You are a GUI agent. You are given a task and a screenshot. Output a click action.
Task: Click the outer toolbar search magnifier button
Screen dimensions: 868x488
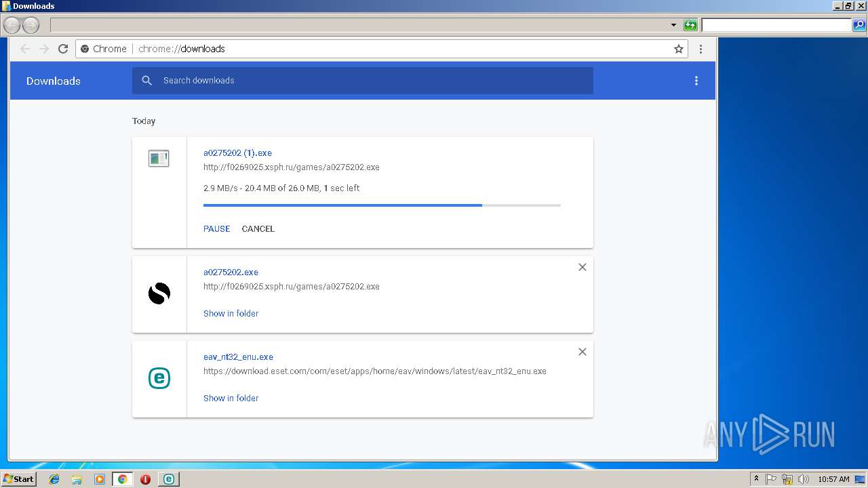click(x=859, y=25)
